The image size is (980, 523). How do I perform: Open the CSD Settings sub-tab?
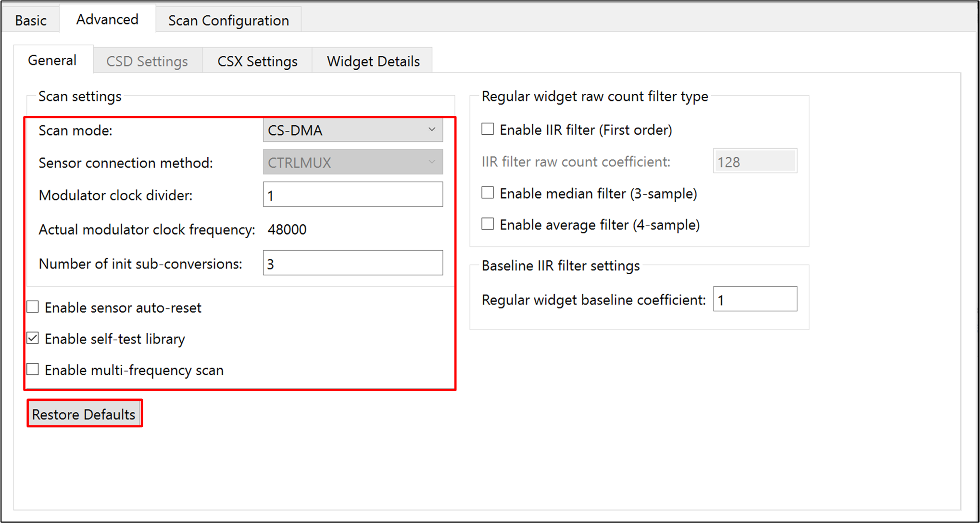147,61
